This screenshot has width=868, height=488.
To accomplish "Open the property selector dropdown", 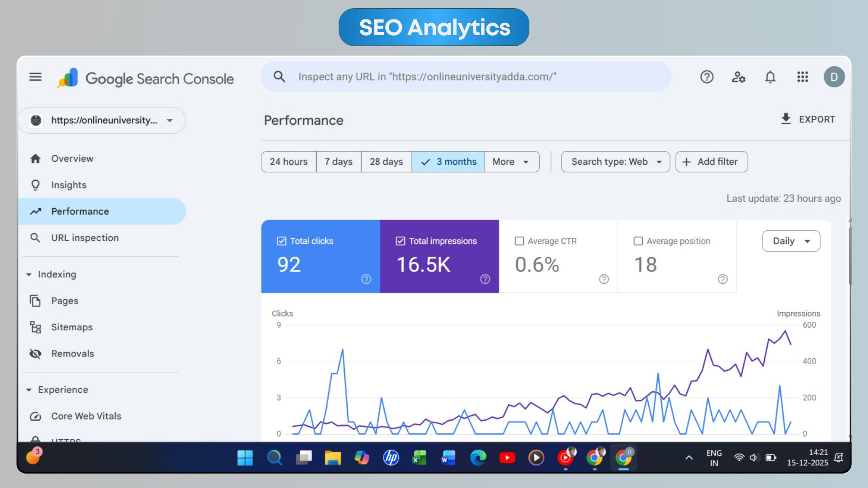I will click(102, 120).
